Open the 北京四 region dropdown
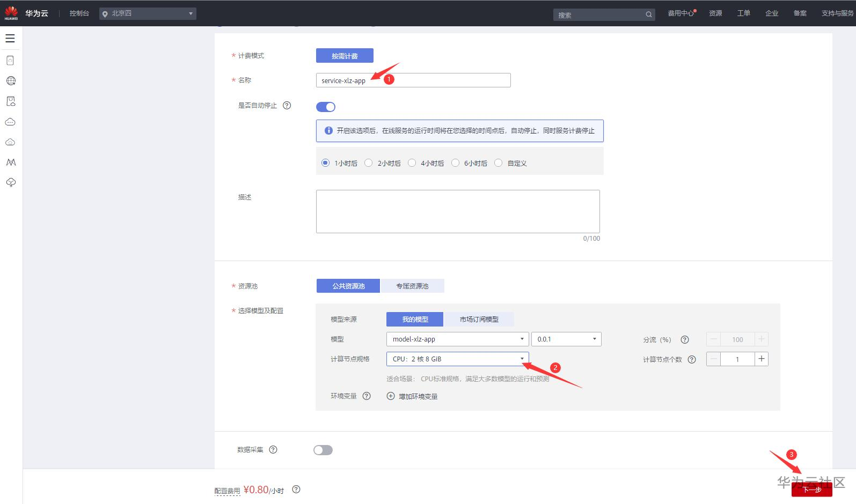 (148, 13)
